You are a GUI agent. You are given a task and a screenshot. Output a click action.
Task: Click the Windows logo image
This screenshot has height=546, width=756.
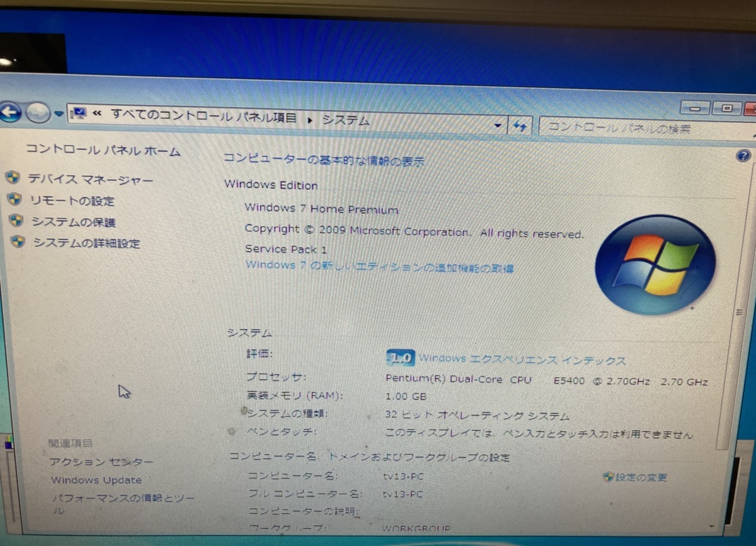[x=655, y=265]
